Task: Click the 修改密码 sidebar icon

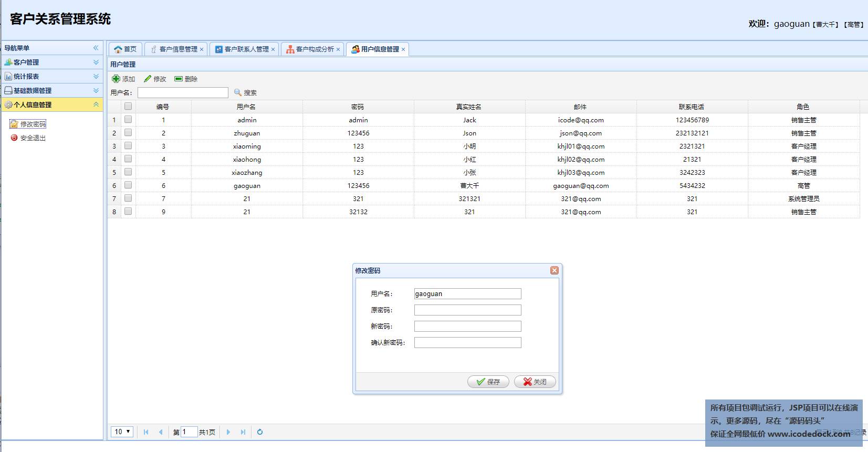Action: (x=14, y=124)
